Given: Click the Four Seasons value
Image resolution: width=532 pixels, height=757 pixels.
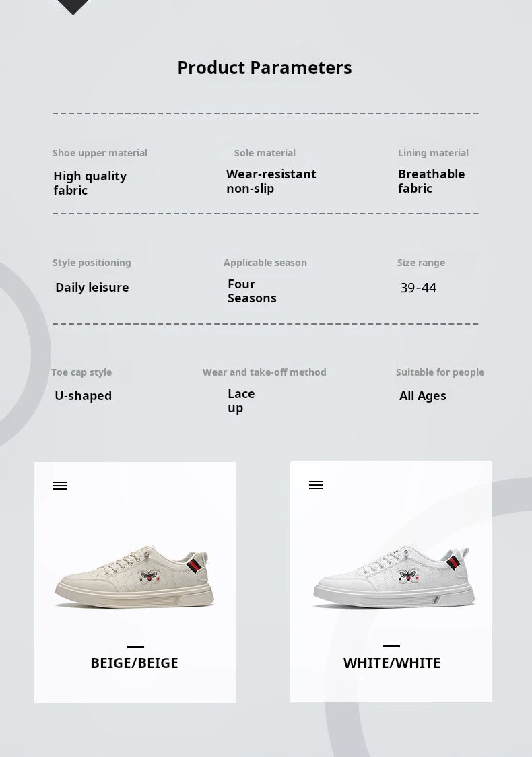Looking at the screenshot, I should coord(252,291).
